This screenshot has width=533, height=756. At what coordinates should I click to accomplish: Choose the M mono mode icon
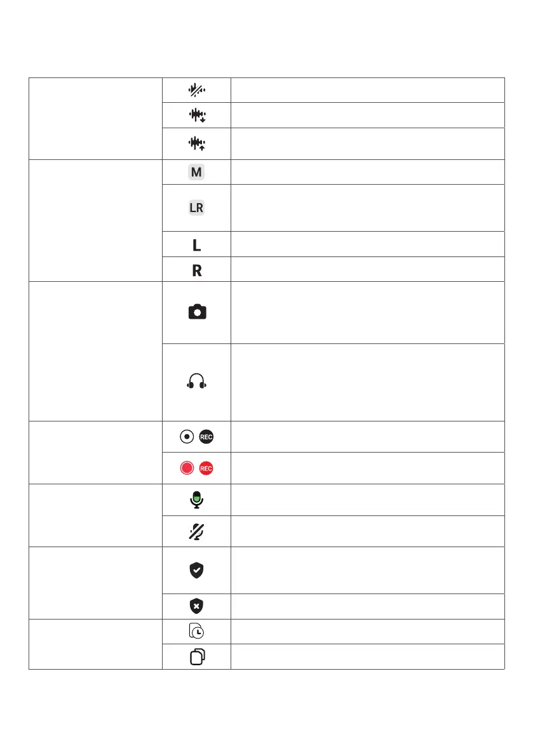[196, 172]
